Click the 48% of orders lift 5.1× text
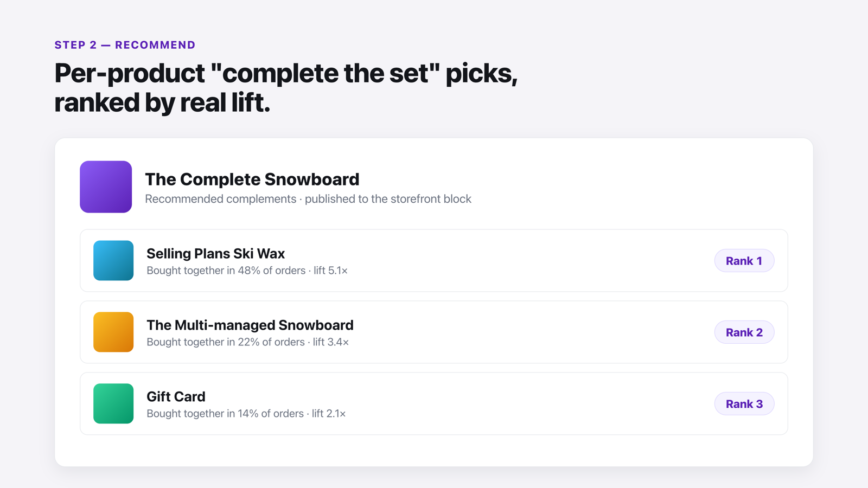Viewport: 868px width, 488px height. 247,270
